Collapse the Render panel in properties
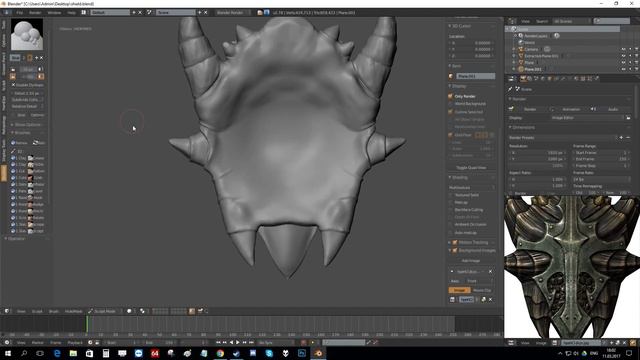Screen dimensions: 640x360 click(510, 99)
